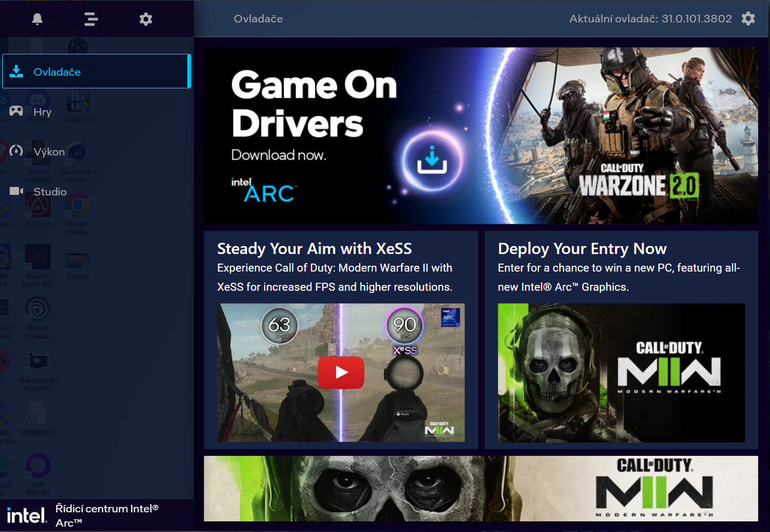Click the Steady Your Aim with XeSS heading
The image size is (770, 532).
[x=315, y=249]
